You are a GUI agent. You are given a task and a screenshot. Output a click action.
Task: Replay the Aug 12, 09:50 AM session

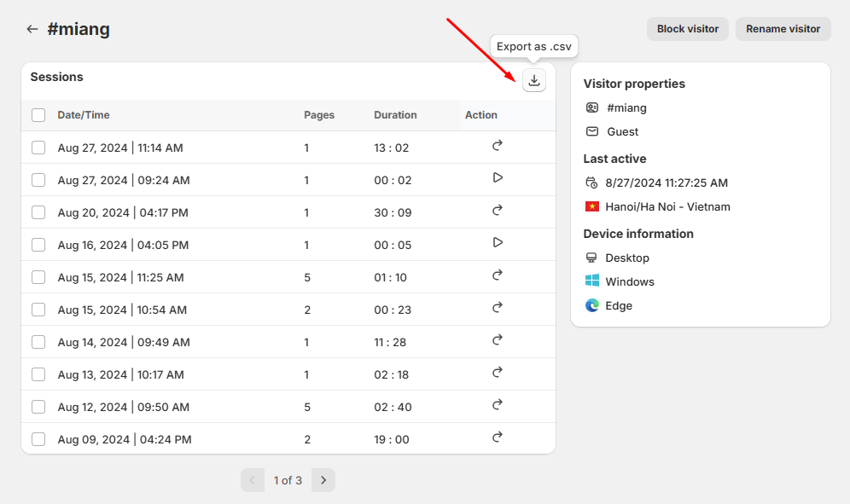tap(498, 405)
